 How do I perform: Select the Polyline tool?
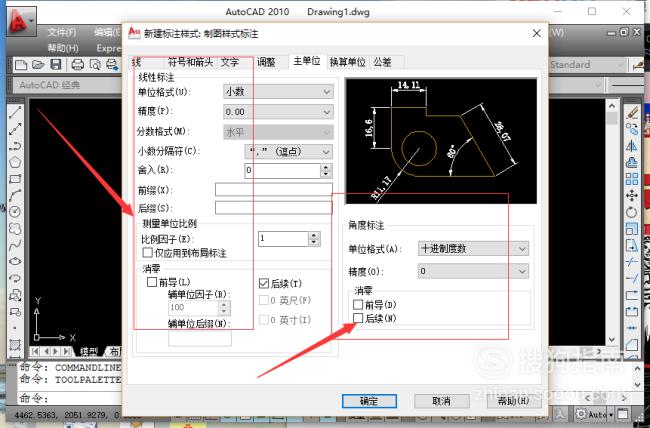[x=15, y=146]
